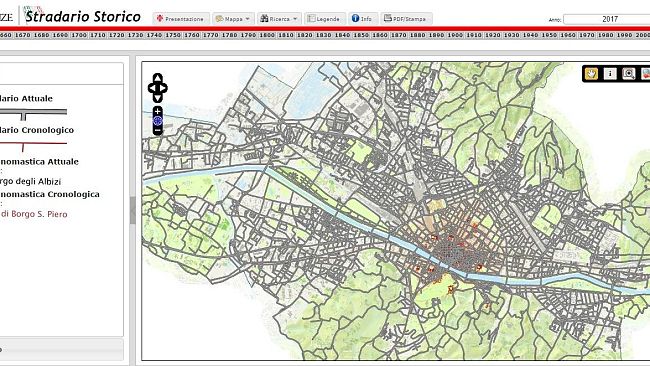Select year 1880 on the timeline
Screen dimensions: 650x366
(417, 35)
